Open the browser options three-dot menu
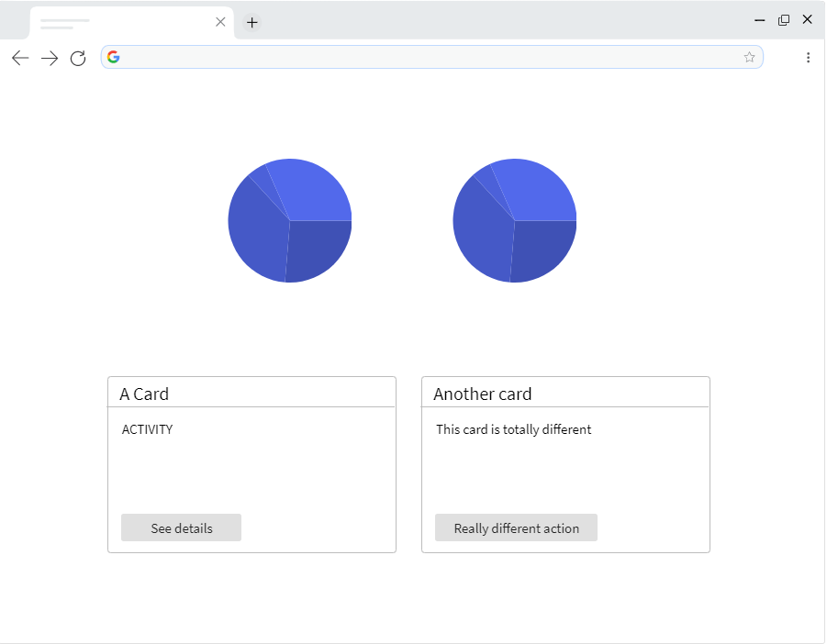827x644 pixels. 809,57
